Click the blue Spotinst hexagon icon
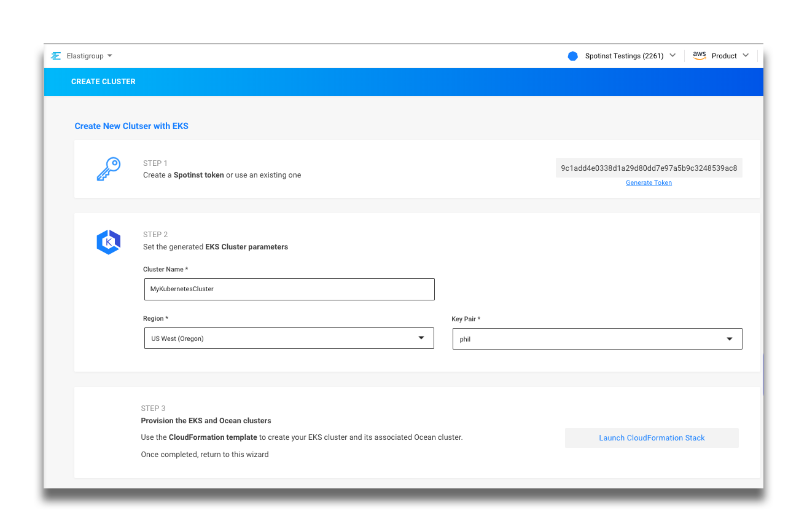The height and width of the screenshot is (532, 807). click(x=573, y=56)
